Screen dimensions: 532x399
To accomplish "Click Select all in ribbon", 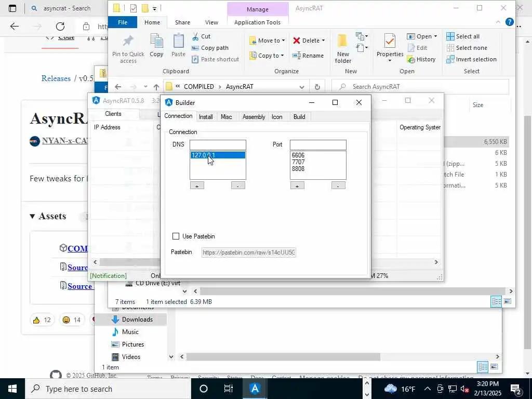I will click(463, 36).
